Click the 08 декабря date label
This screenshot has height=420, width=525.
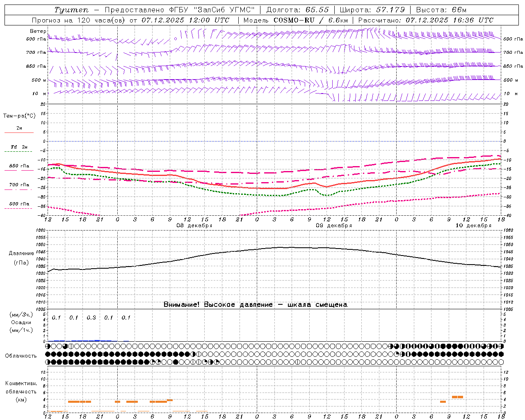click(x=194, y=226)
